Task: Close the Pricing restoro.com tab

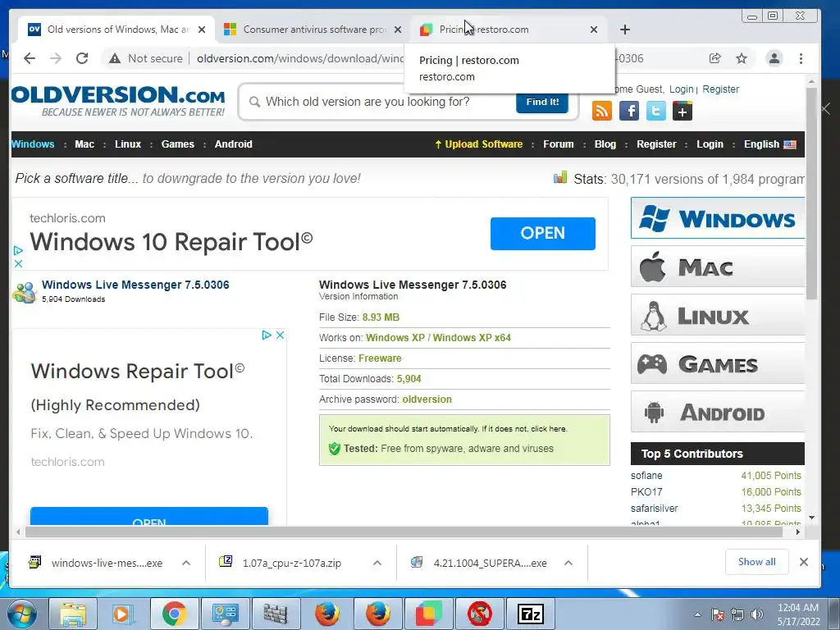Action: 594,30
